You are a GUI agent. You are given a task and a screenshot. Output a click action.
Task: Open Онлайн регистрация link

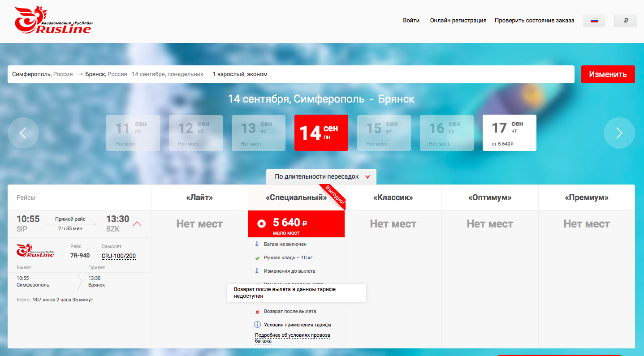[x=458, y=21]
